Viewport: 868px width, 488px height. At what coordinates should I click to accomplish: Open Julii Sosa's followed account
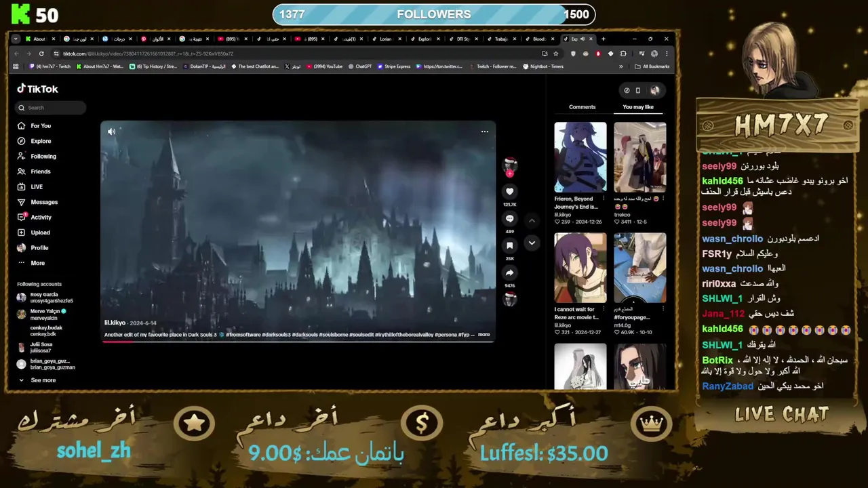click(35, 348)
